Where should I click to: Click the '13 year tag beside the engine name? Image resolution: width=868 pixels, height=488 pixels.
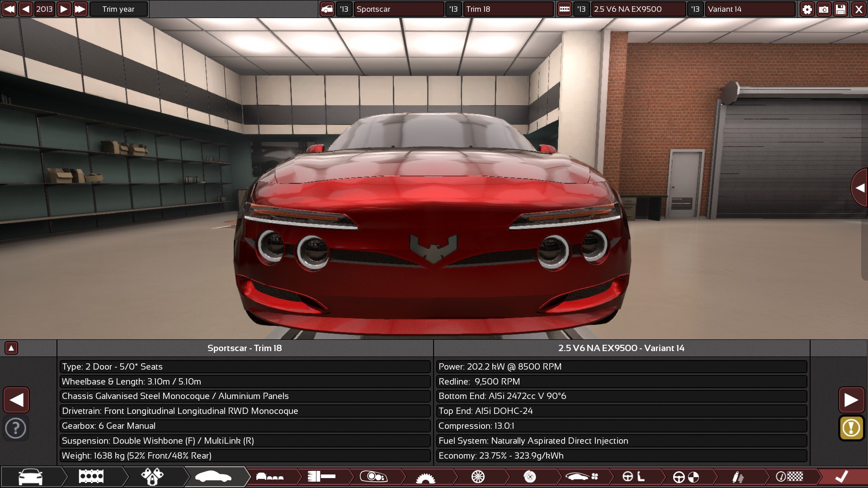pyautogui.click(x=581, y=9)
